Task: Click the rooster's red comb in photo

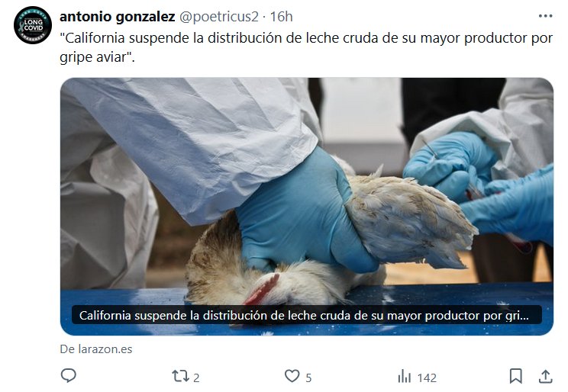Action: [263, 290]
